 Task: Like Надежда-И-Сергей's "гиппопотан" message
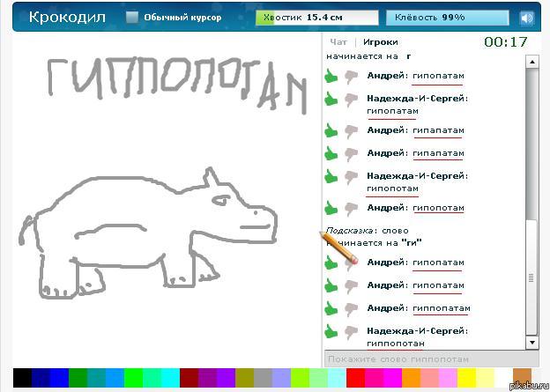pos(331,332)
